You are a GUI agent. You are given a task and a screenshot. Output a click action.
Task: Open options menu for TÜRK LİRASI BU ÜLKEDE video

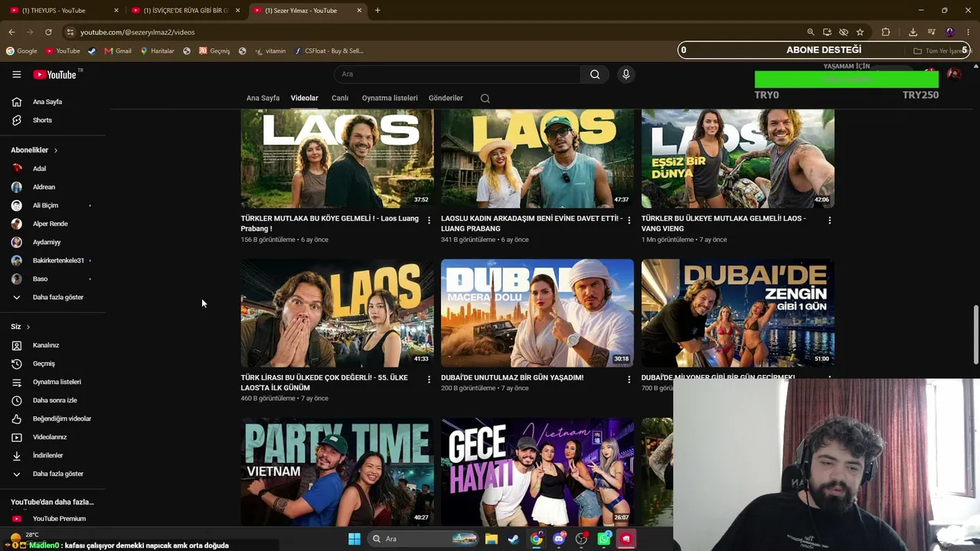pos(429,380)
